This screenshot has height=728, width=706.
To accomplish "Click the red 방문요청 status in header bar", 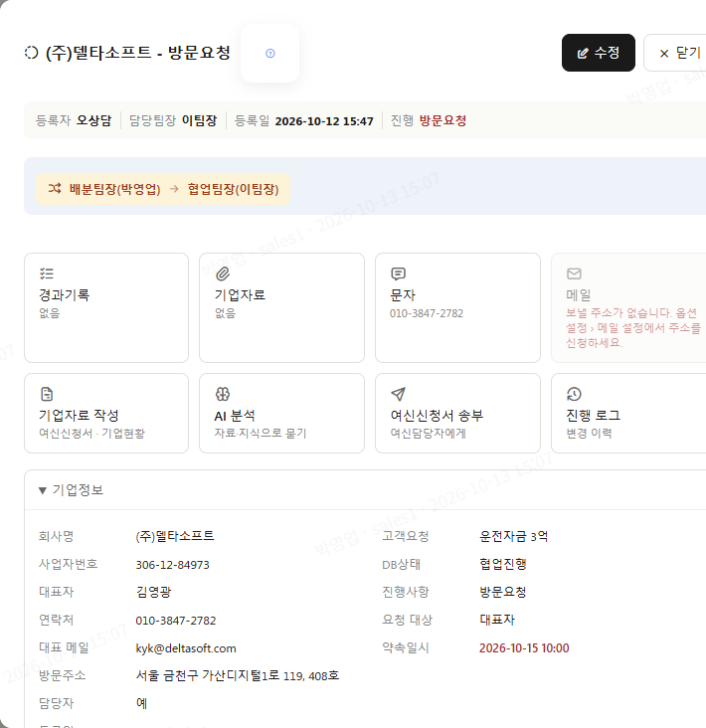I will [442, 120].
